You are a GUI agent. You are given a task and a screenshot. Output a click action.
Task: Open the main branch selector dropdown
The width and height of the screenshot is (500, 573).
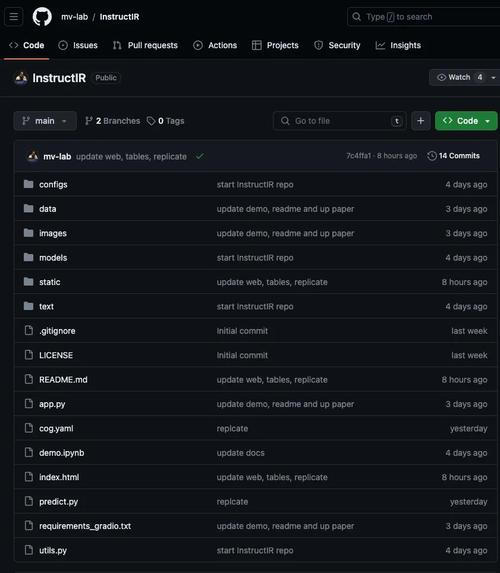[x=45, y=121]
